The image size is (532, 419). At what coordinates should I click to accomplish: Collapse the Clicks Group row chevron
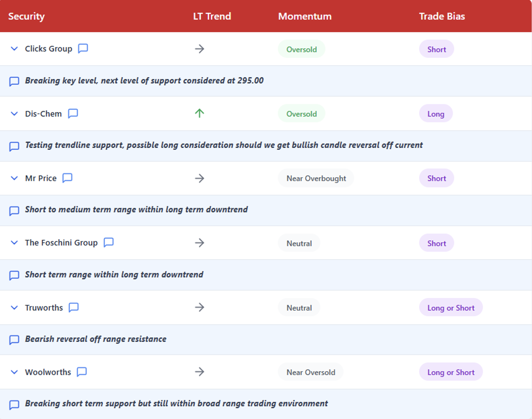pos(14,48)
